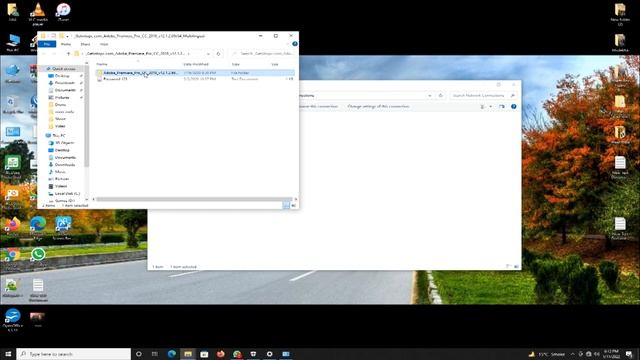Refresh the Premiere folder window listing
Image resolution: width=640 pixels, height=360 pixels.
[219, 53]
